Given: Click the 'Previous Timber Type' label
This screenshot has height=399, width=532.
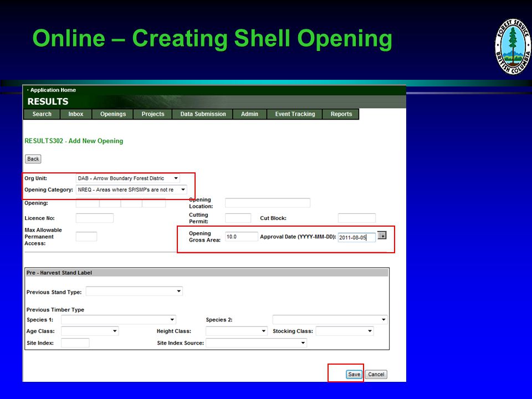Looking at the screenshot, I should point(55,310).
